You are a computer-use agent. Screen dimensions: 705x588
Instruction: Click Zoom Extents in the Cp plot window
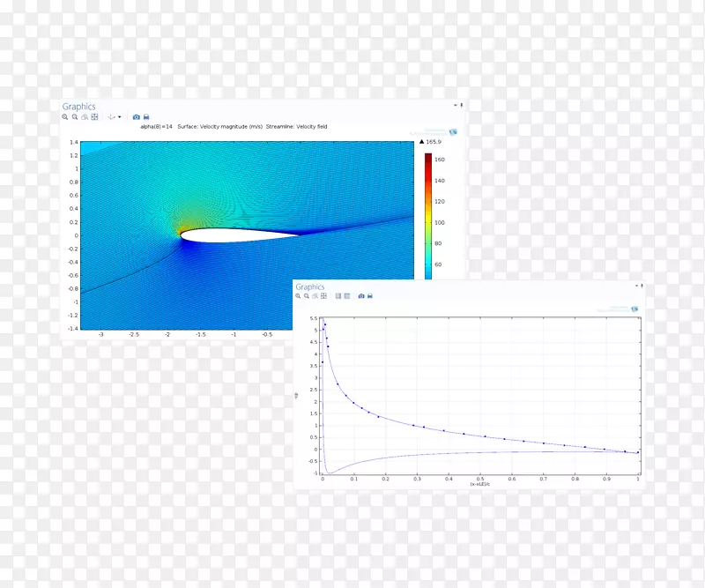click(323, 296)
